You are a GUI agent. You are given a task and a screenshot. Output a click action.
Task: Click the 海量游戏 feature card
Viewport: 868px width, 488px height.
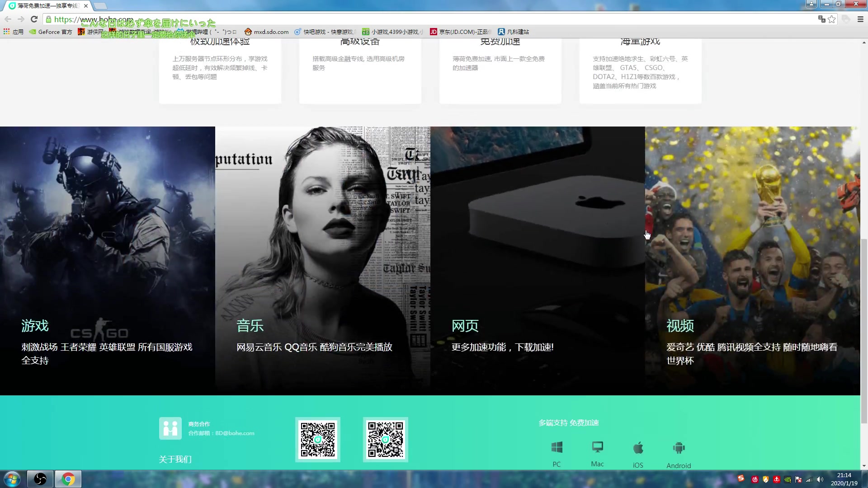(641, 71)
